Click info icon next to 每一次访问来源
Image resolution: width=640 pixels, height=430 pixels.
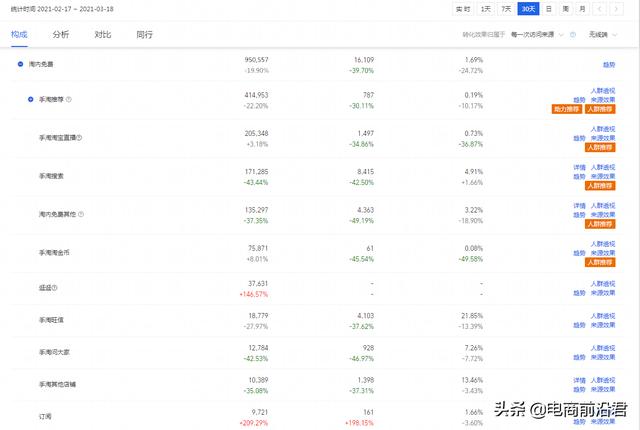573,35
